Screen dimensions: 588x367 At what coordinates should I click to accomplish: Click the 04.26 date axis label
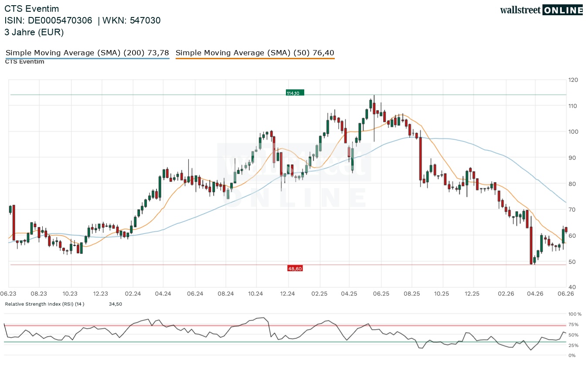(535, 294)
